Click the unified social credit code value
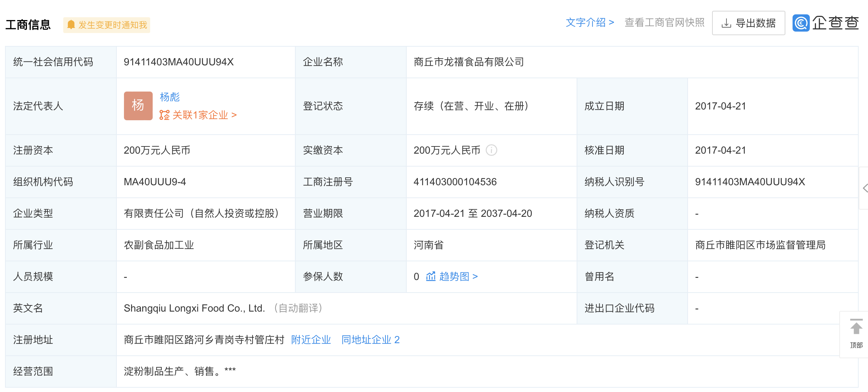 (179, 62)
